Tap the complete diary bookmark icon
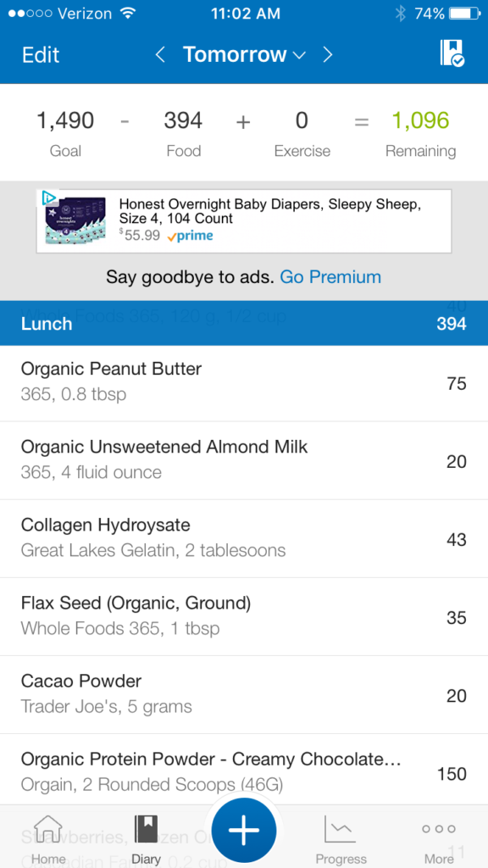This screenshot has width=488, height=868. pos(452,53)
